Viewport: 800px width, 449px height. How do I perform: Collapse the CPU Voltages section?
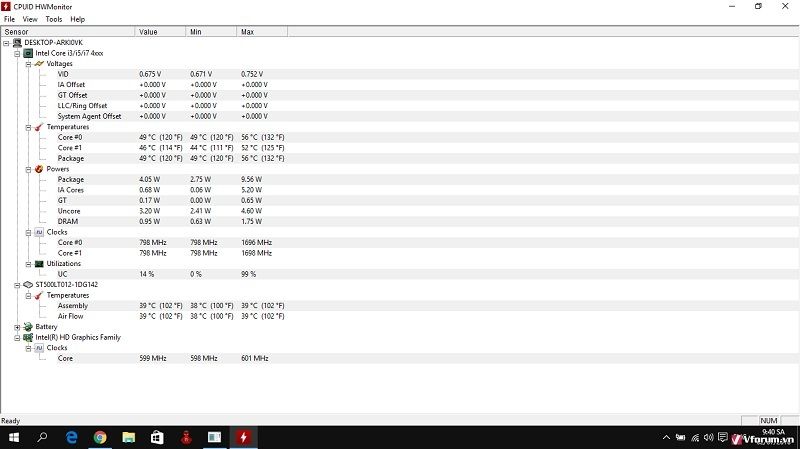pyautogui.click(x=29, y=64)
